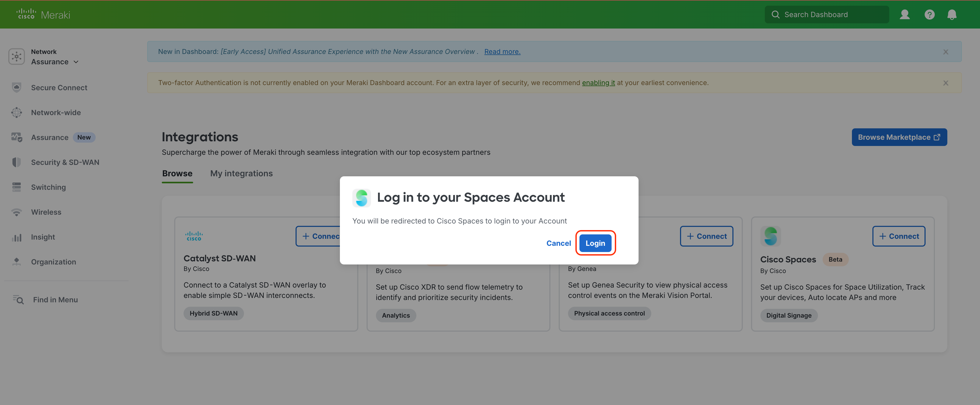Dismiss the two-factor authentication warning
Screen dimensions: 980x405
[945, 83]
